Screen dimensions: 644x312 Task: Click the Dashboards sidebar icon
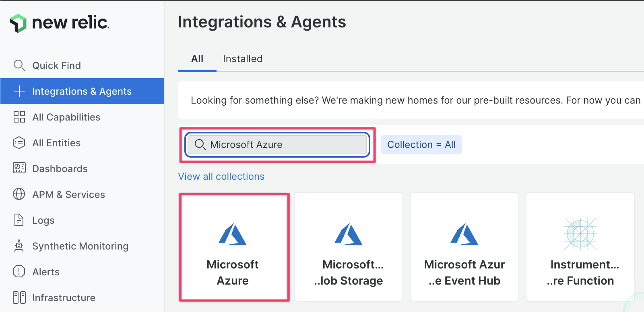[19, 168]
